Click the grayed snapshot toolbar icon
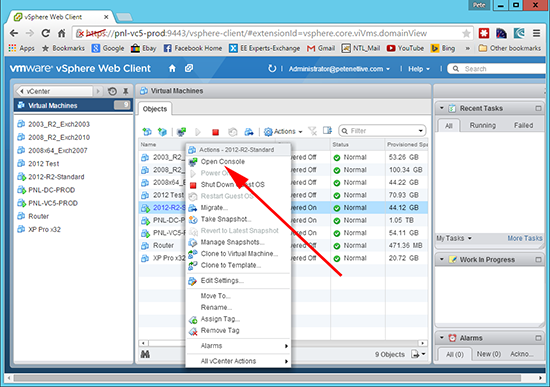 pyautogui.click(x=232, y=132)
